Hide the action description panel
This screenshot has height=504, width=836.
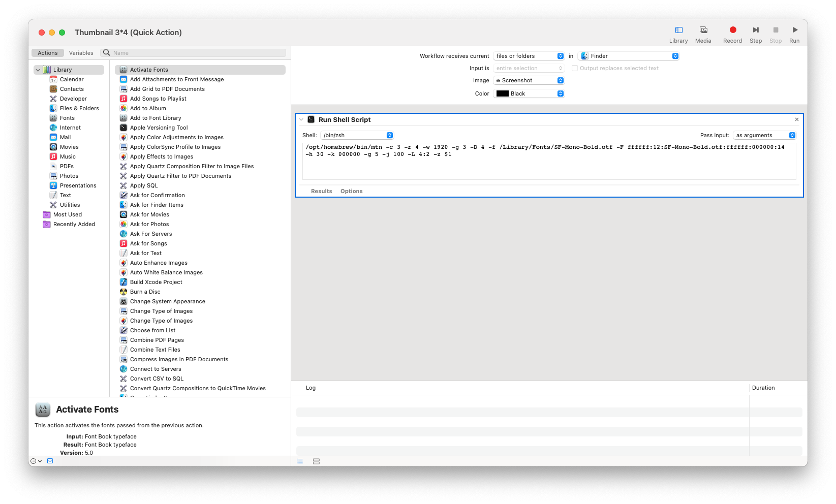(50, 461)
